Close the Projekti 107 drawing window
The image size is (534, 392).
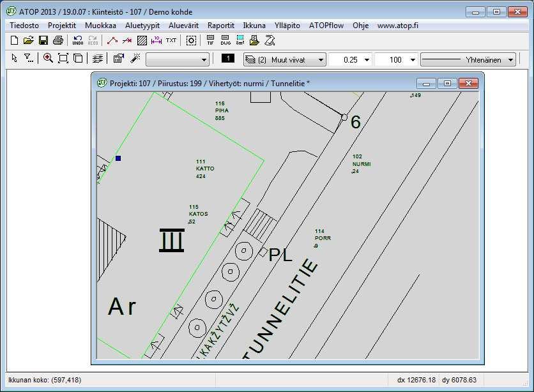469,84
